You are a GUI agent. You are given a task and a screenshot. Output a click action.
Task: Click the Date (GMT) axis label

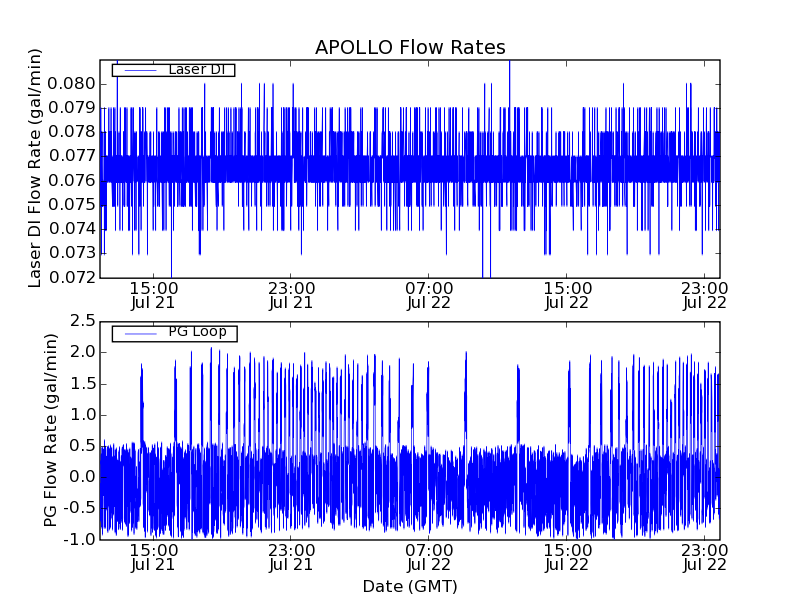pos(410,587)
